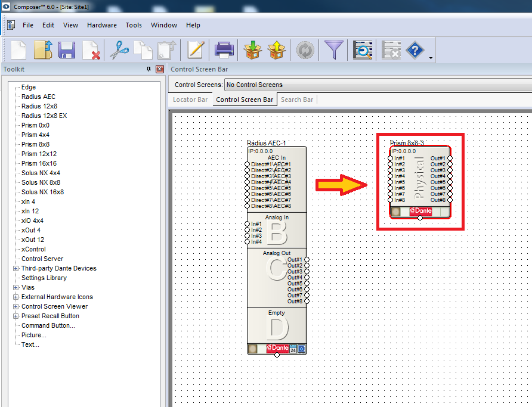532x407 pixels.
Task: Click the purple funnel filter icon
Action: pos(334,50)
